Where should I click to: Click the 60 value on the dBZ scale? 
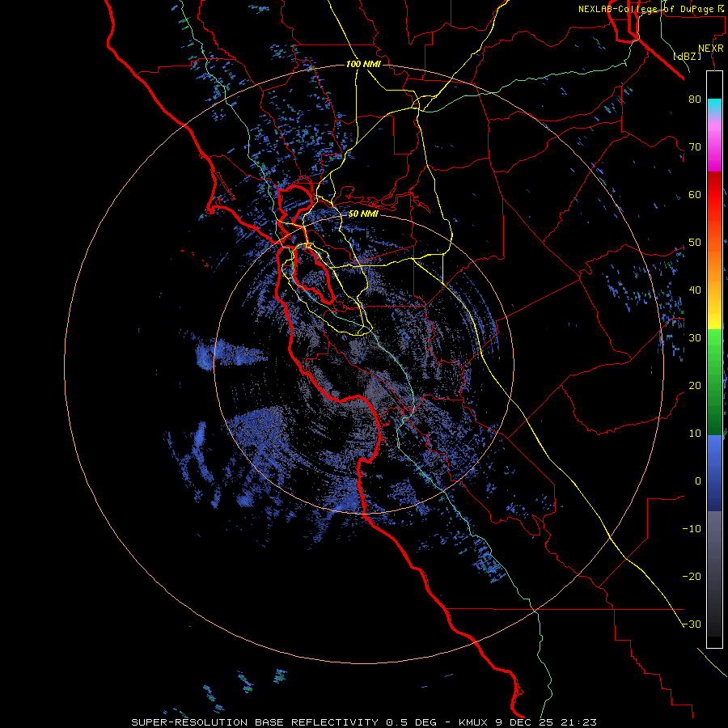(x=695, y=194)
